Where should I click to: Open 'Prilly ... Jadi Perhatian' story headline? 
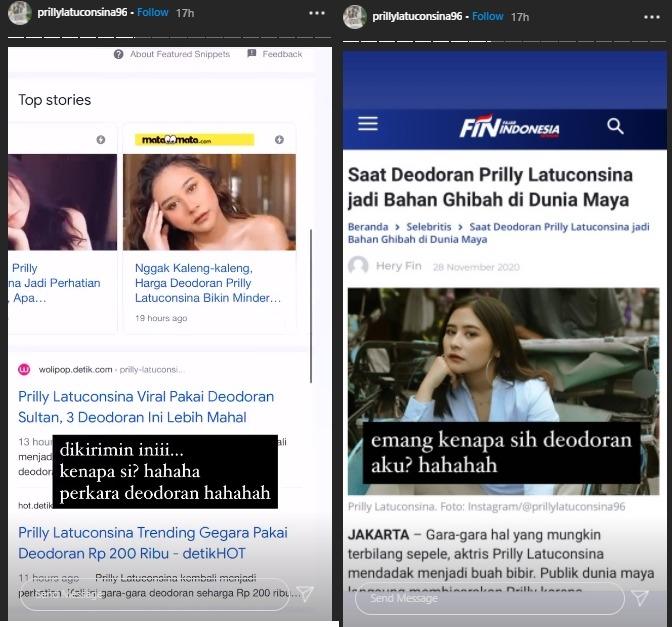(x=54, y=283)
